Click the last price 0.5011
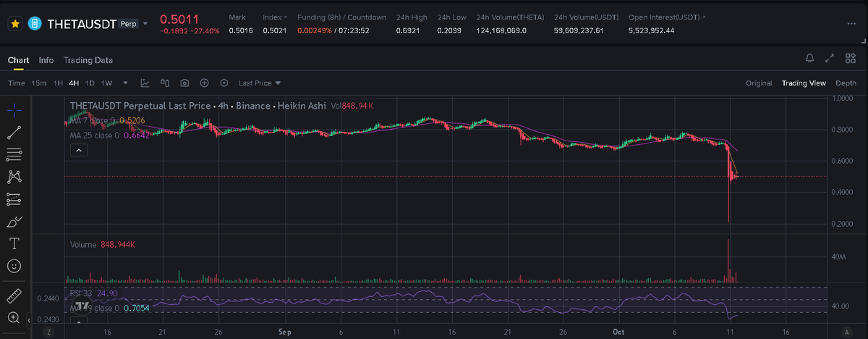This screenshot has width=868, height=339. pos(179,19)
